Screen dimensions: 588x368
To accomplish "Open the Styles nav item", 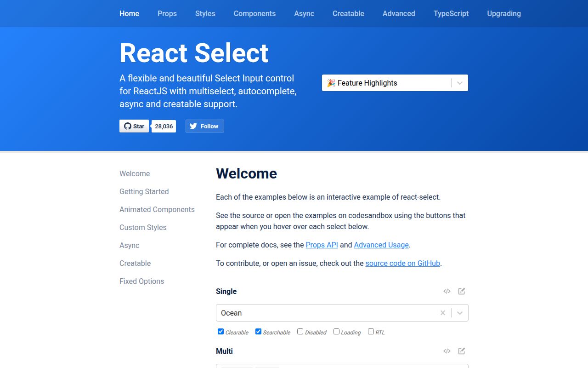I will [x=205, y=13].
